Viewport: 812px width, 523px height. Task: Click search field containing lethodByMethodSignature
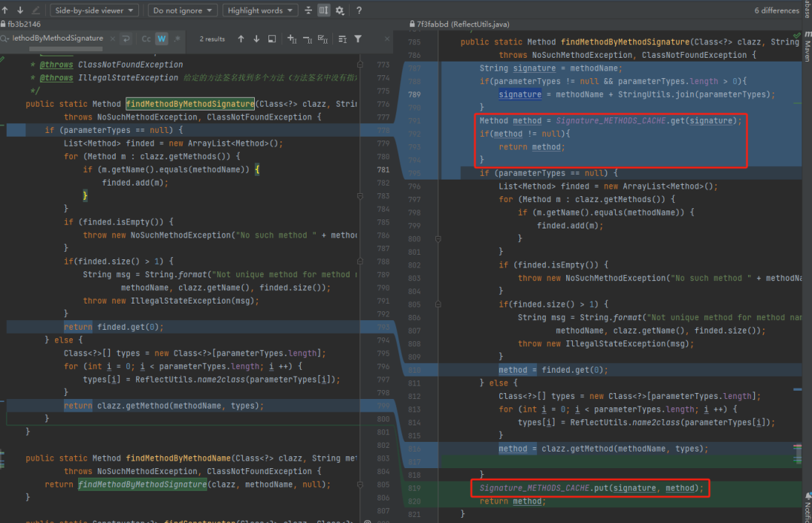(57, 38)
